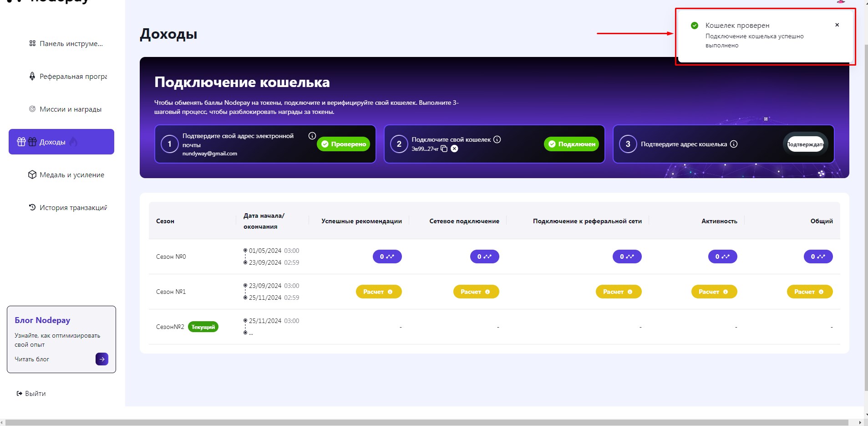Click the target icon beside Миссии и награды

pos(32,109)
